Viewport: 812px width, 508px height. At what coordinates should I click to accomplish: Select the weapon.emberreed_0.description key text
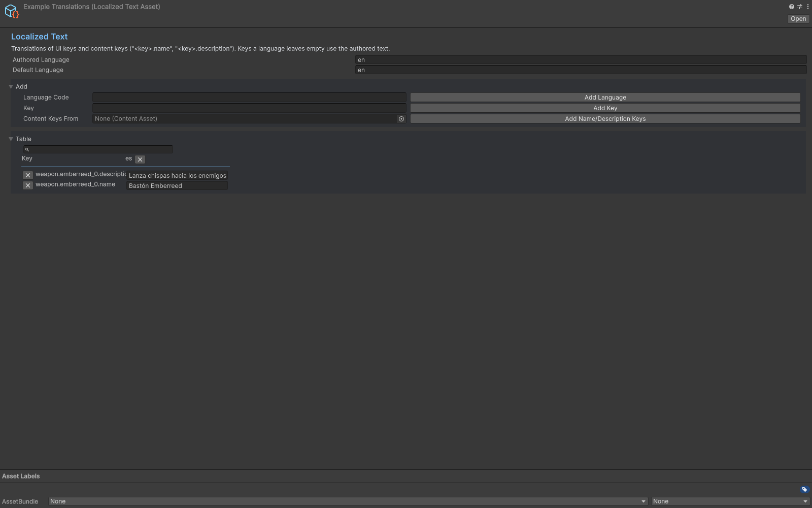coord(81,174)
